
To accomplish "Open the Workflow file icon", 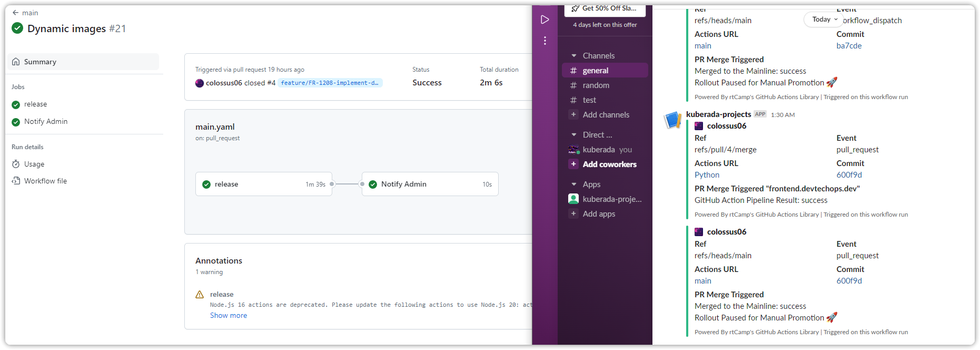I will pyautogui.click(x=16, y=181).
